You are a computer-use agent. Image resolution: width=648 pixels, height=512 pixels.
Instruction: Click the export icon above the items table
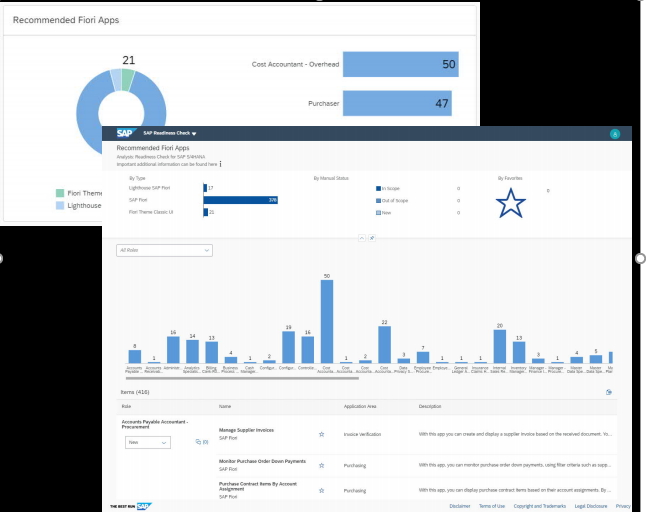click(x=609, y=392)
